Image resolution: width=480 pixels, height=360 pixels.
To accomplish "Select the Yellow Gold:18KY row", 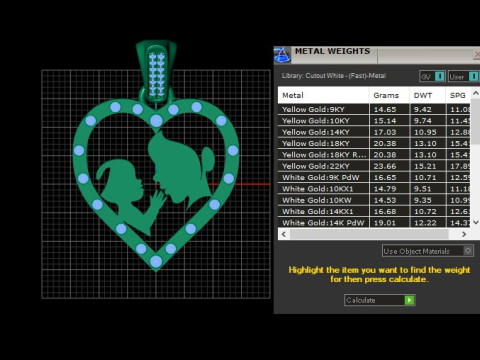I will [x=374, y=143].
